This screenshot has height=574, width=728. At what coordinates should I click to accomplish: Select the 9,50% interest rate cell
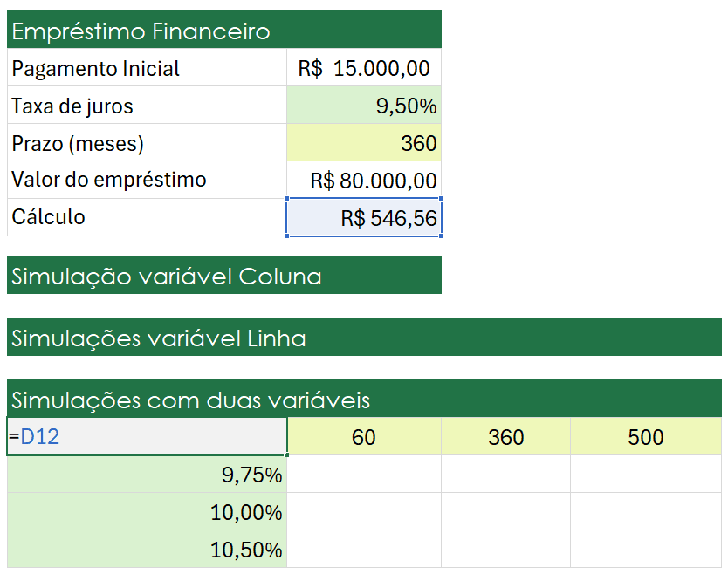click(x=364, y=106)
